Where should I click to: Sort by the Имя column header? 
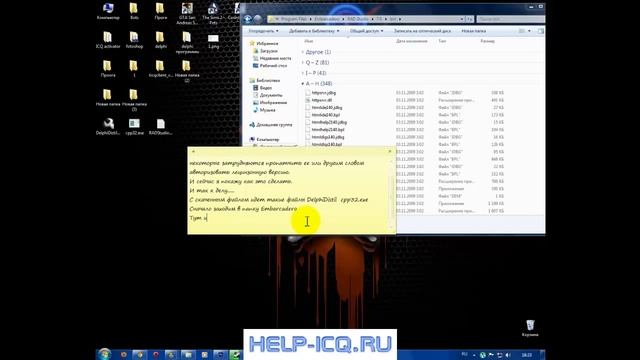point(309,41)
